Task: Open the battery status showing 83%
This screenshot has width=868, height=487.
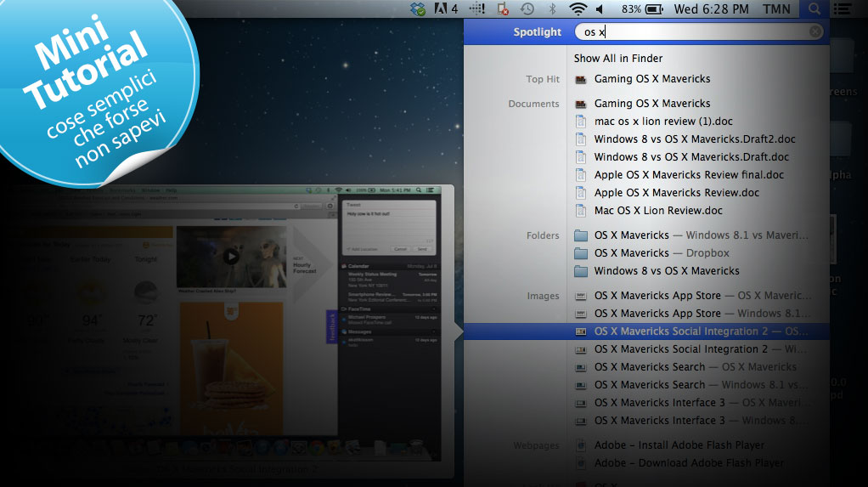Action: coord(642,8)
